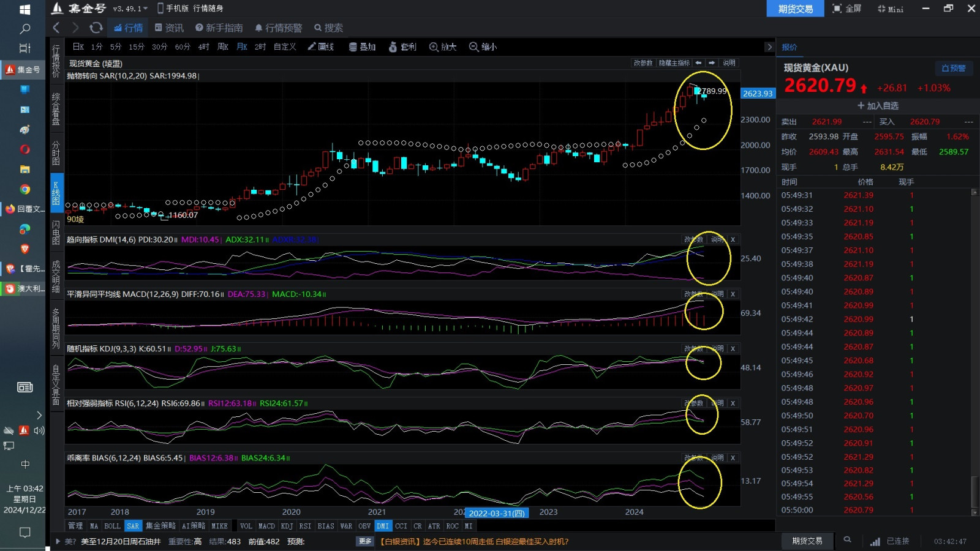This screenshot has width=980, height=551.
Task: Expand the news ticker play arrow
Action: click(x=58, y=541)
